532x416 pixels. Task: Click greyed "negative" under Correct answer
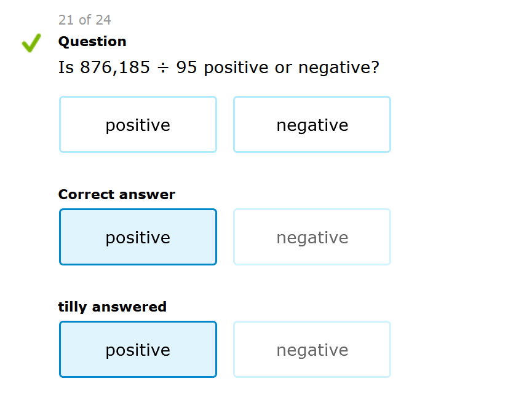point(312,237)
